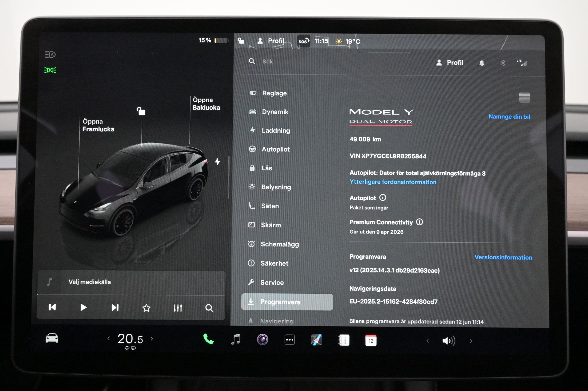The image size is (588, 391).
Task: Tap the 49 009 km odometer text
Action: pyautogui.click(x=365, y=139)
